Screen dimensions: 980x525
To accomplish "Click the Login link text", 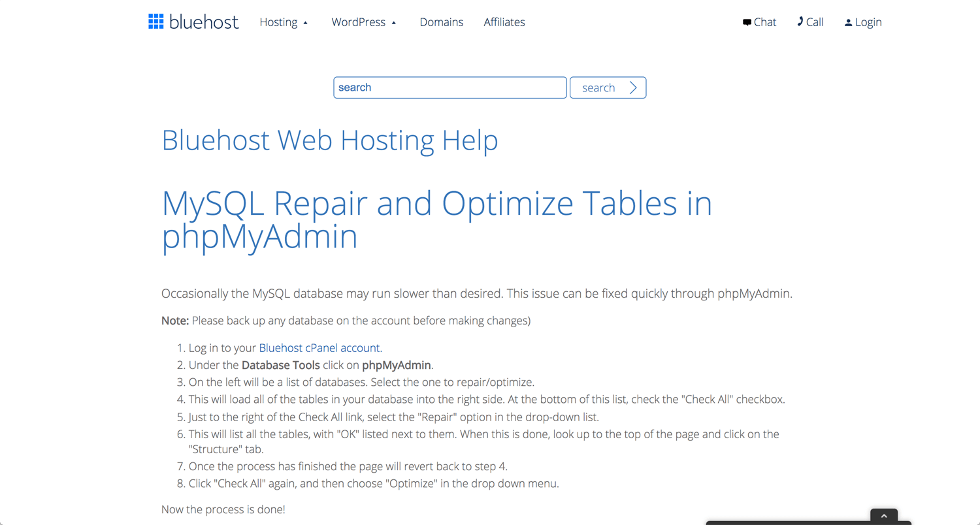I will tap(868, 22).
